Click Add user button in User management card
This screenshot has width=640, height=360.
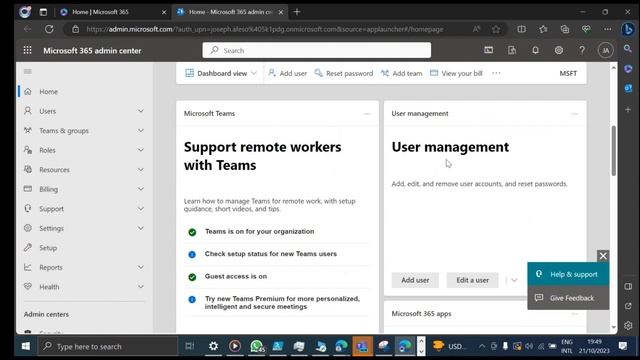pos(415,280)
